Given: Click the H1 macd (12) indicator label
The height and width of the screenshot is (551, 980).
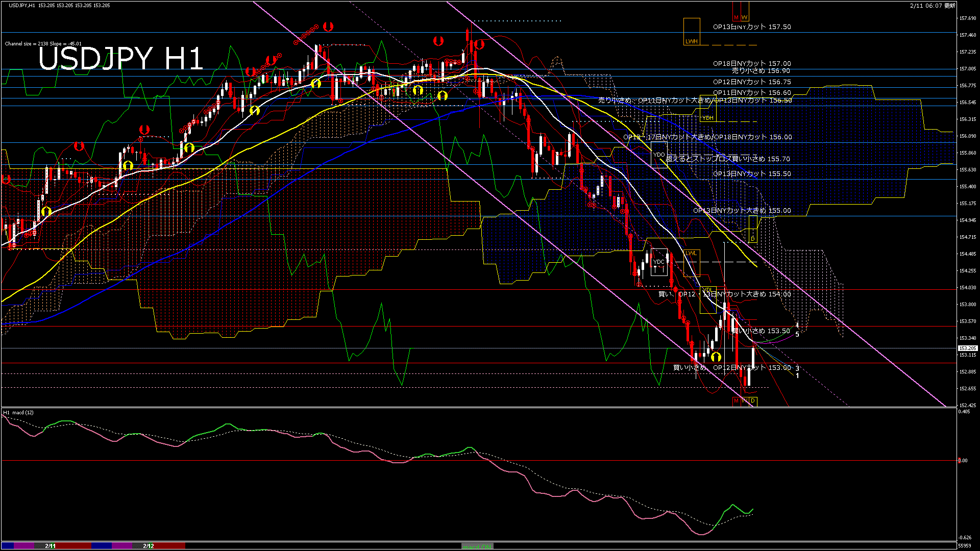Looking at the screenshot, I should [18, 412].
